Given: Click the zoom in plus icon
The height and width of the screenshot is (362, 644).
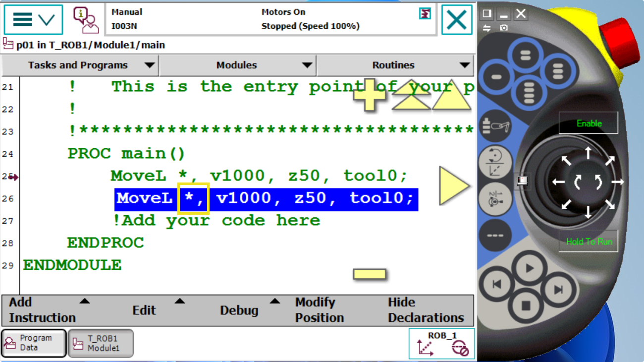Looking at the screenshot, I should (369, 94).
